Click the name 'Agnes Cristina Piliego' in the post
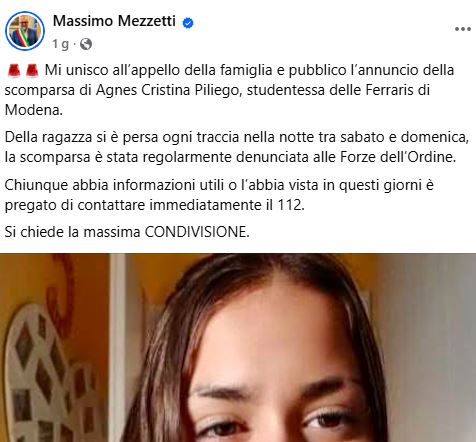Image resolution: width=476 pixels, height=442 pixels. [168, 90]
